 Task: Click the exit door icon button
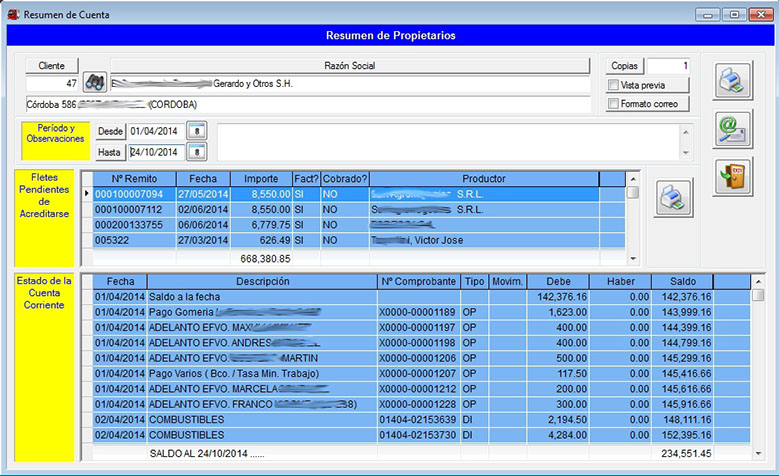[x=733, y=176]
